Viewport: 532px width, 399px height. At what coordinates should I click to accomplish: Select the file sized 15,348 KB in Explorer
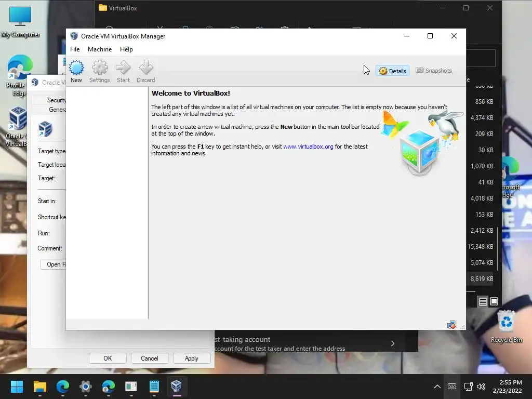pos(481,247)
